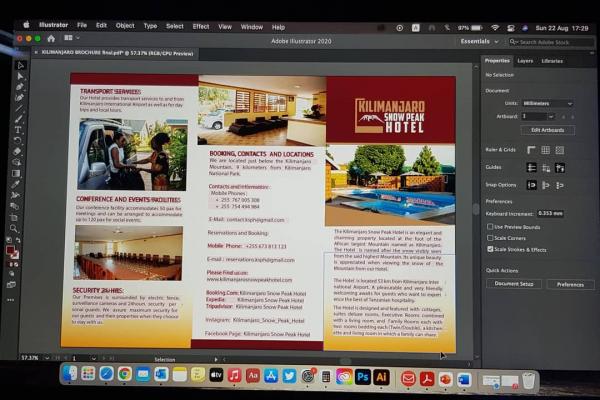Viewport: 600px width, 400px height.
Task: Select the Type tool
Action: pos(17,128)
